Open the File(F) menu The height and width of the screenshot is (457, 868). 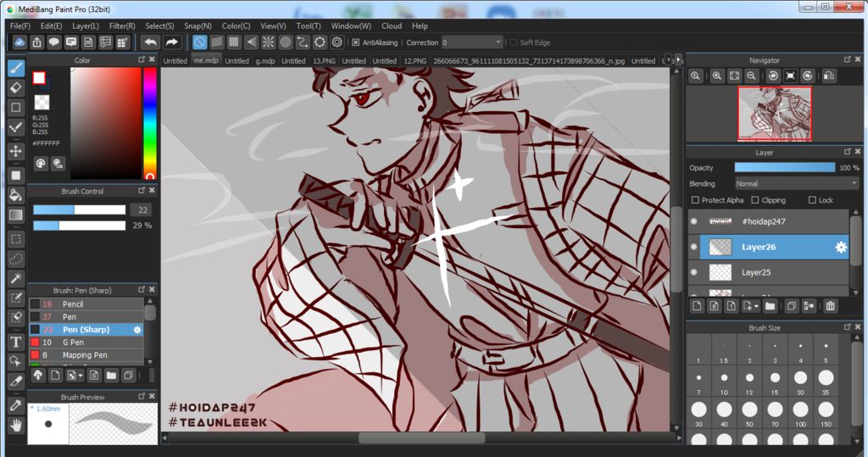(20, 26)
